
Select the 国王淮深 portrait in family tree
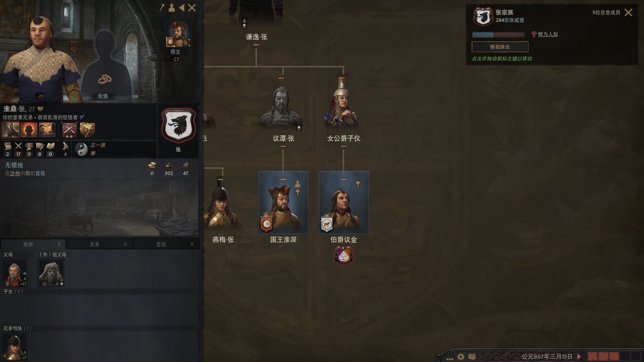283,203
